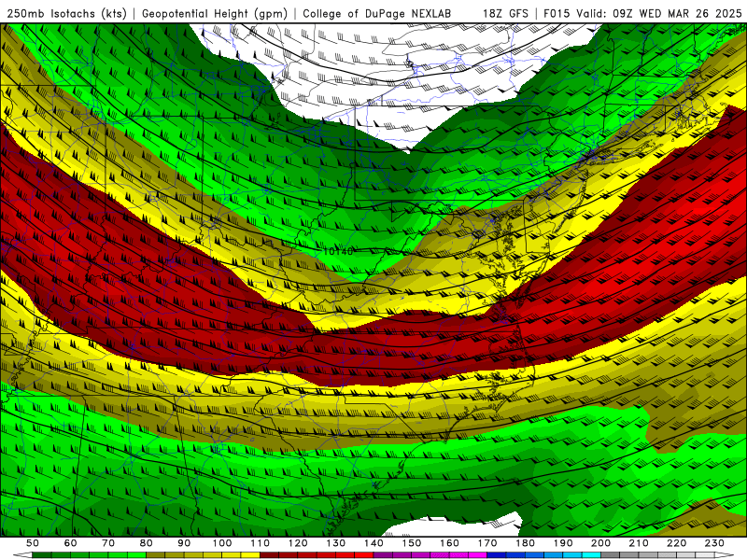
Task: Click the legend value "110"
Action: pyautogui.click(x=260, y=543)
